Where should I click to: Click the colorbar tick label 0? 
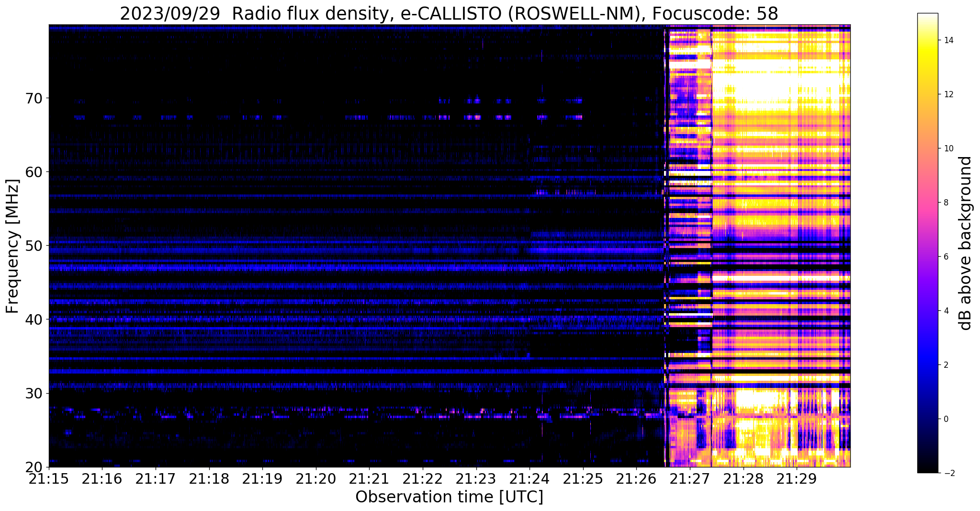coord(945,419)
